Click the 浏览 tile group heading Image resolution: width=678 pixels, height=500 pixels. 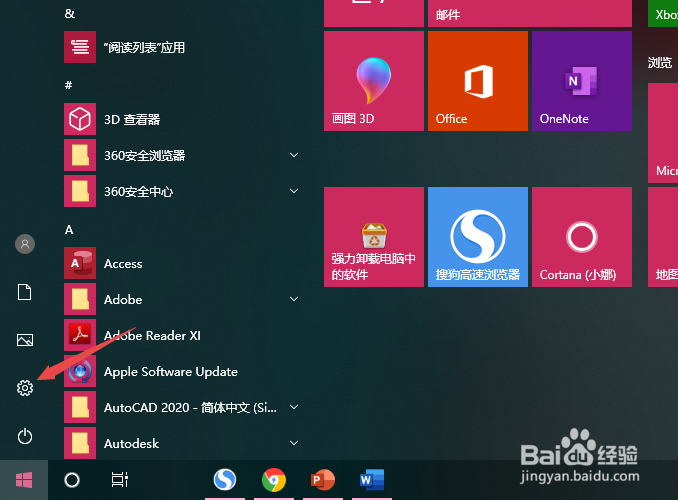point(660,63)
